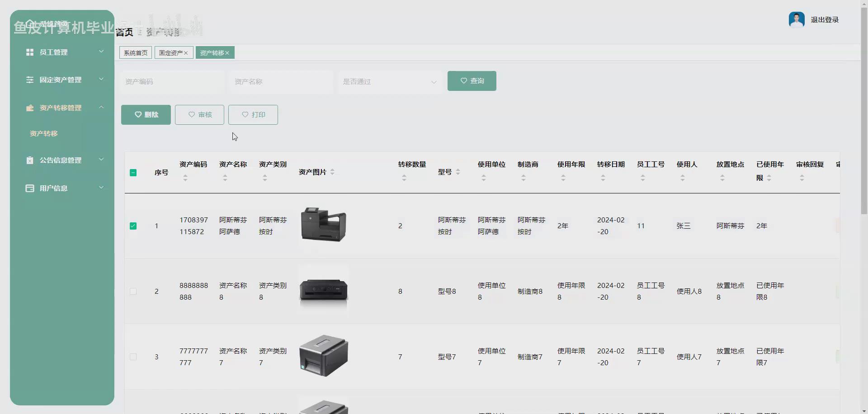Viewport: 868px width, 414px height.
Task: Sort the 资产编码 column using its sort arrows
Action: pyautogui.click(x=184, y=178)
